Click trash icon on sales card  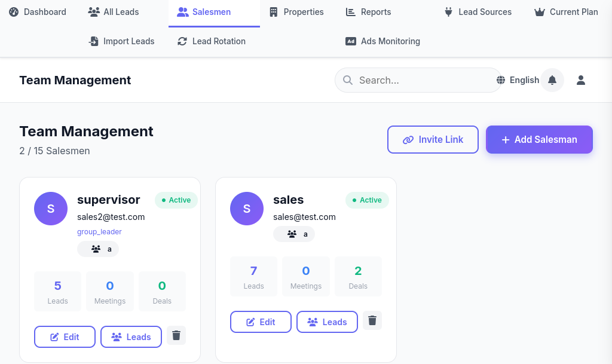click(372, 320)
